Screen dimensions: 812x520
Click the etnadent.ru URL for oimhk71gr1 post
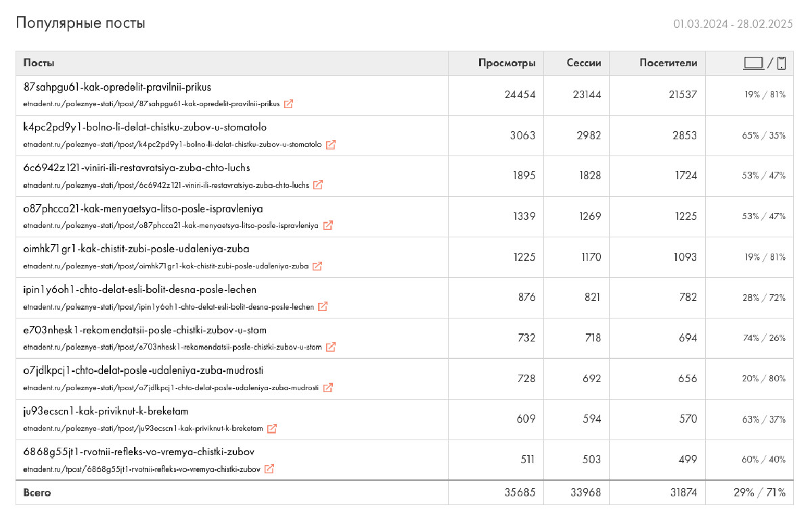(x=166, y=266)
